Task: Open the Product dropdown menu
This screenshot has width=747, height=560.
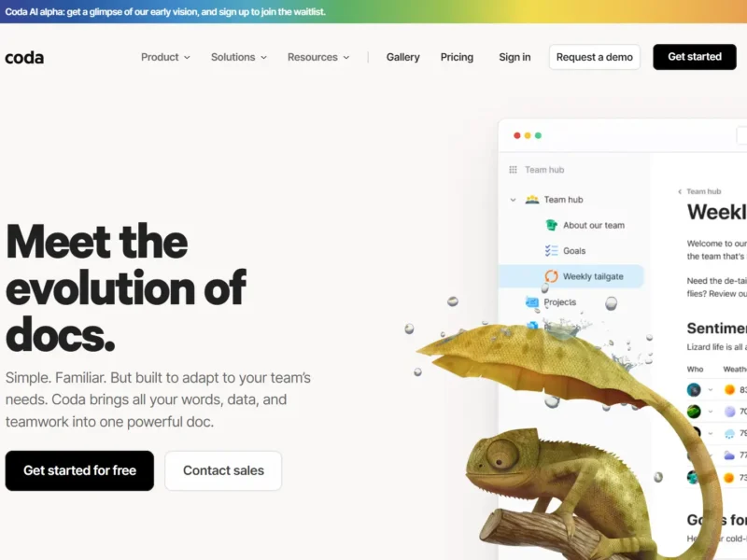Action: pyautogui.click(x=165, y=57)
